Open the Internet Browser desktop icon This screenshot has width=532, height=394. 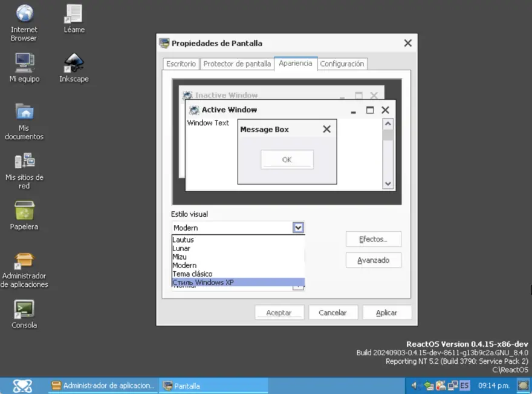24,22
